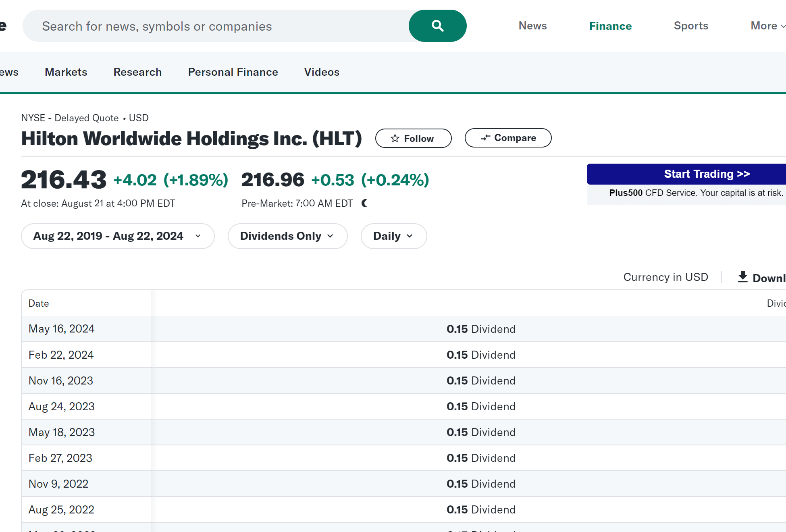Click the 0.15 Dividend value for May 16, 2024

481,329
